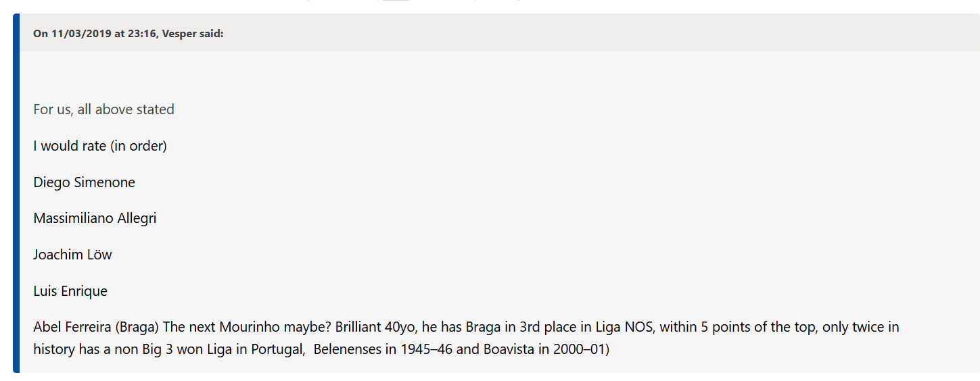Click the empty grey area of quote header
Screen dimensions: 980x381
click(x=595, y=32)
